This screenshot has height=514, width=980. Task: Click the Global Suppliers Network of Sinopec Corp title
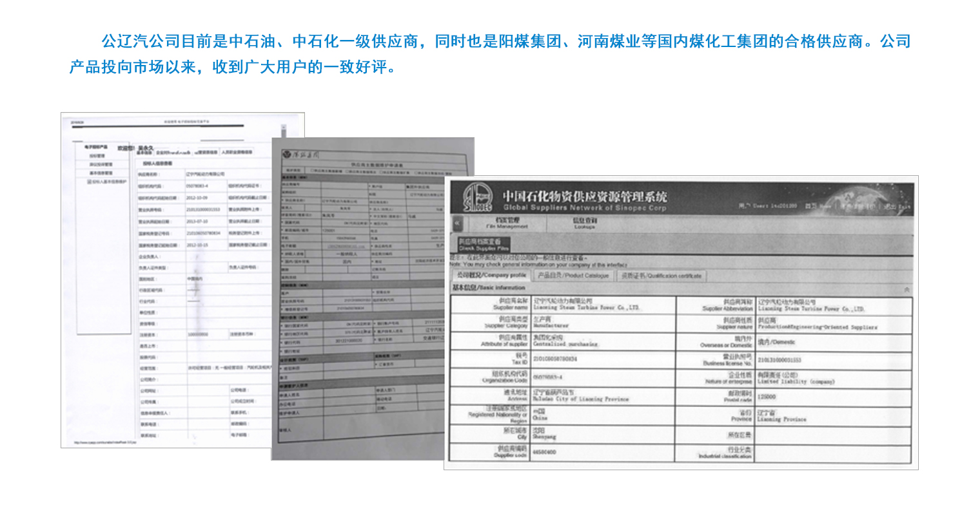[585, 208]
